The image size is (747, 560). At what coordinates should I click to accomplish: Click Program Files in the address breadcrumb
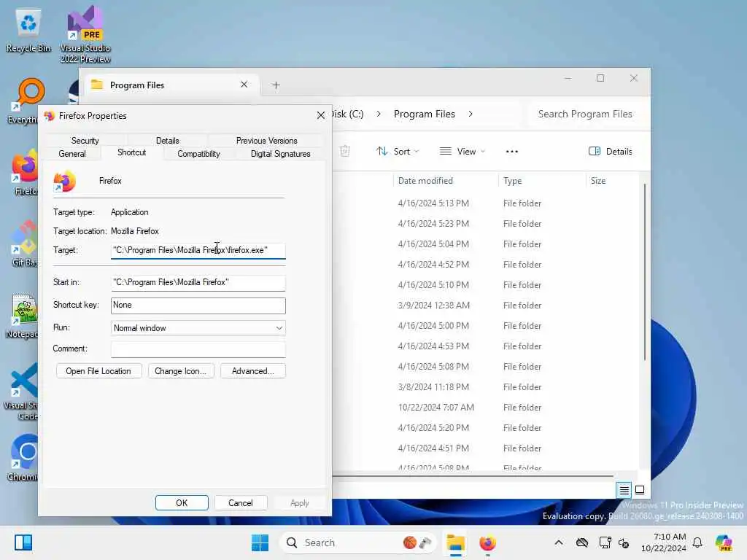[425, 114]
